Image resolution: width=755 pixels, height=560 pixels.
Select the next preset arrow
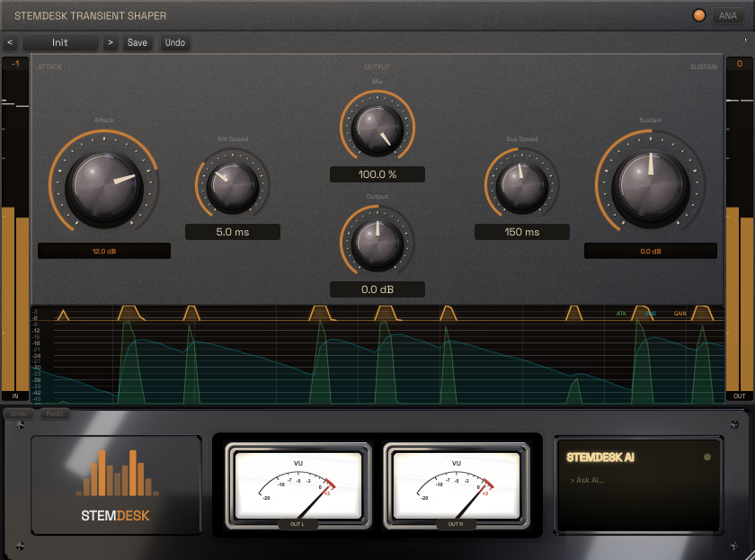111,42
